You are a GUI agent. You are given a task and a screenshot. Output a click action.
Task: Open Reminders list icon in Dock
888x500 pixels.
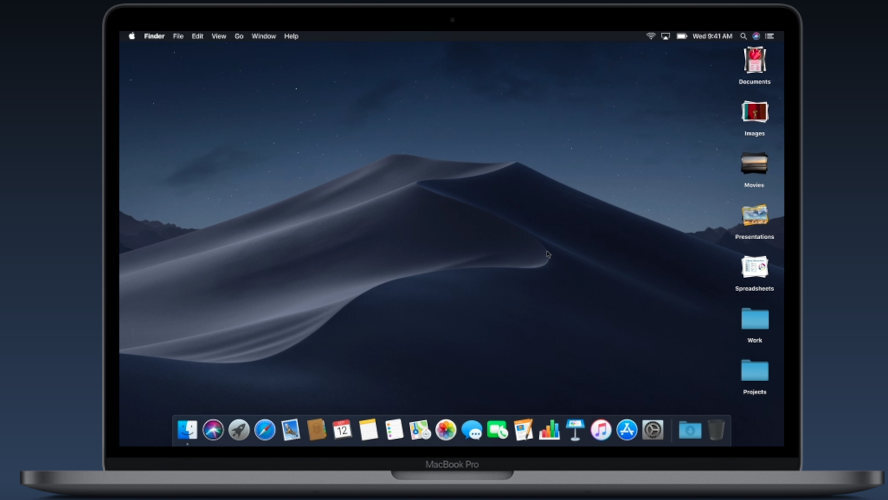tap(394, 430)
